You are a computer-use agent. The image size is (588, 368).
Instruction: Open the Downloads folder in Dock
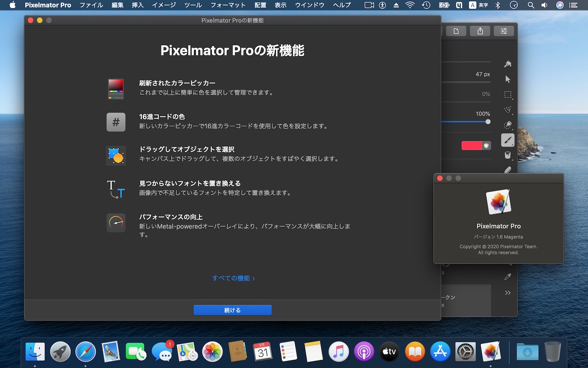pos(527,352)
